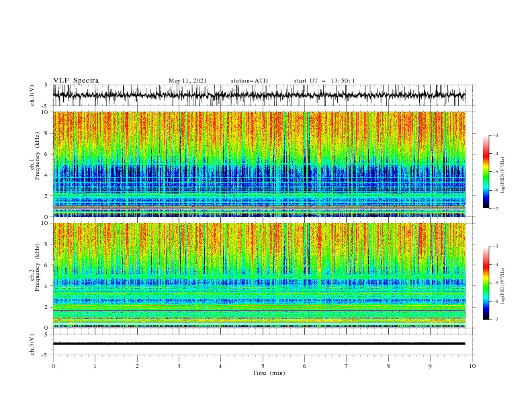Click the ch.1 voltage waveform trace
Screen dimensions: 532x411
coord(259,95)
